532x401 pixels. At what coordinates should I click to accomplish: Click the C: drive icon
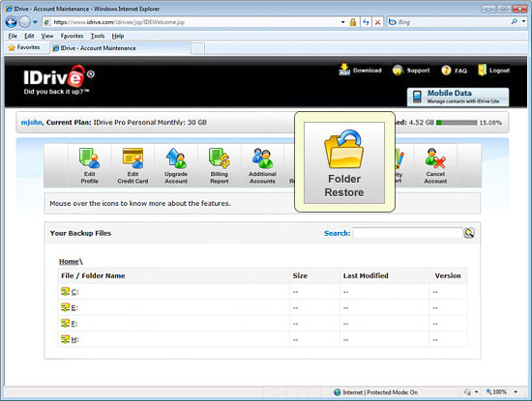pos(65,291)
